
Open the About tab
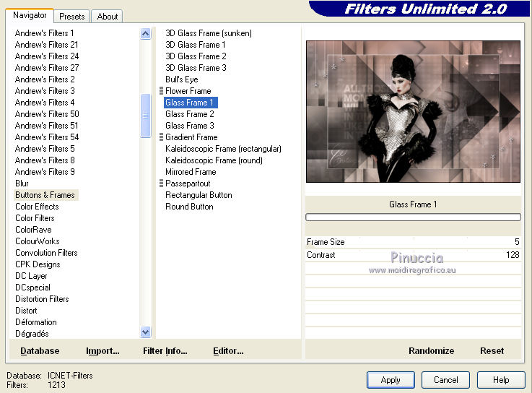pos(108,17)
